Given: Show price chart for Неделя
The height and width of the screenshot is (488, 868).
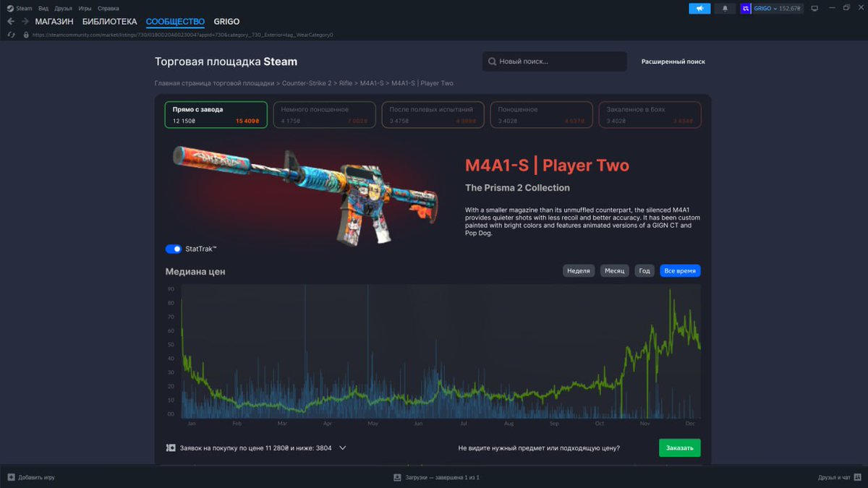Looking at the screenshot, I should click(x=579, y=271).
